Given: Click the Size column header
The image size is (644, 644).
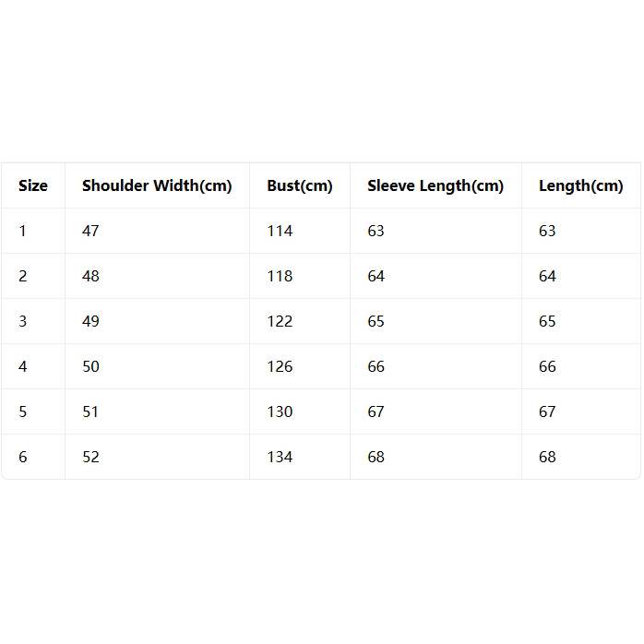Looking at the screenshot, I should (x=33, y=185).
